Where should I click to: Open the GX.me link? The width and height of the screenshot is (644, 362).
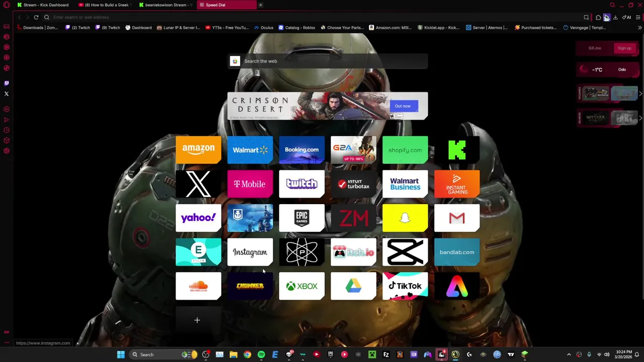pos(595,48)
